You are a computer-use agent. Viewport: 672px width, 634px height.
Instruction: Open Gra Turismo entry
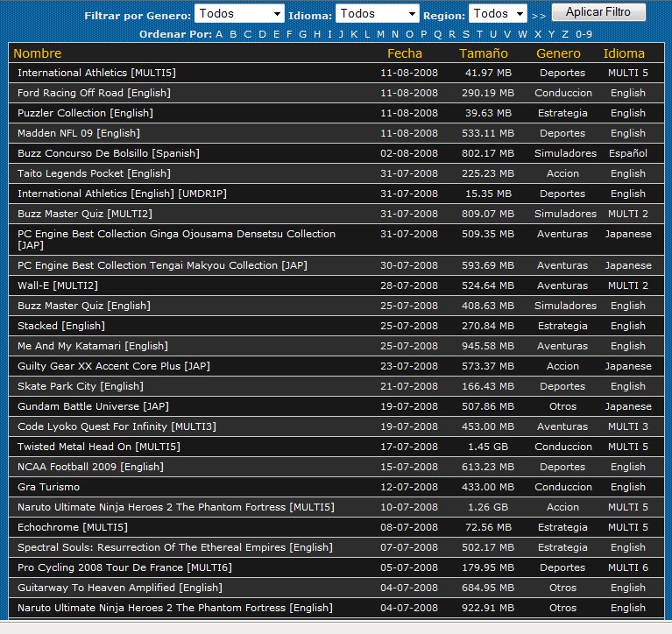tap(49, 487)
